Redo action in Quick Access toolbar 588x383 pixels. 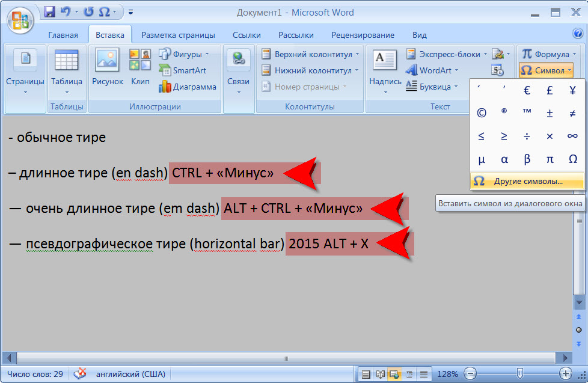coord(88,11)
